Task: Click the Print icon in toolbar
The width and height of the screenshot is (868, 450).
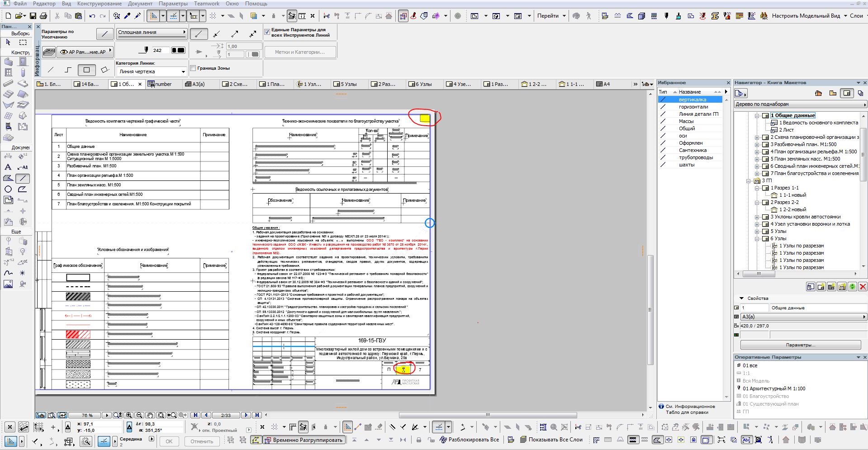Action: 43,16
